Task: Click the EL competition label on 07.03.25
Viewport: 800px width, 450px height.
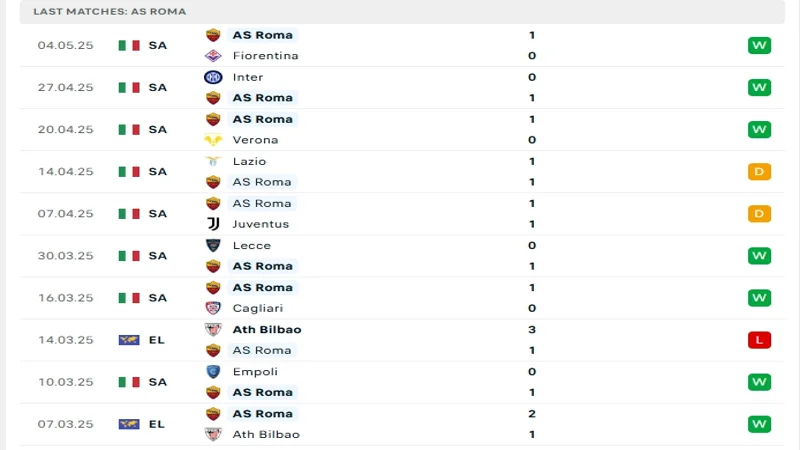Action: tap(157, 424)
